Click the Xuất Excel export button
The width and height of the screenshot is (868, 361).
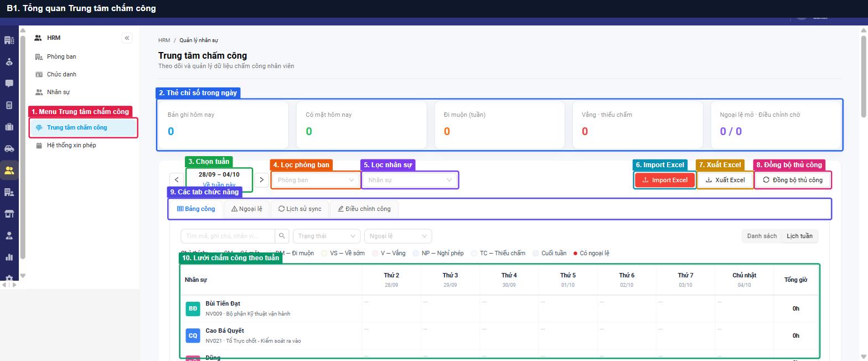(725, 180)
